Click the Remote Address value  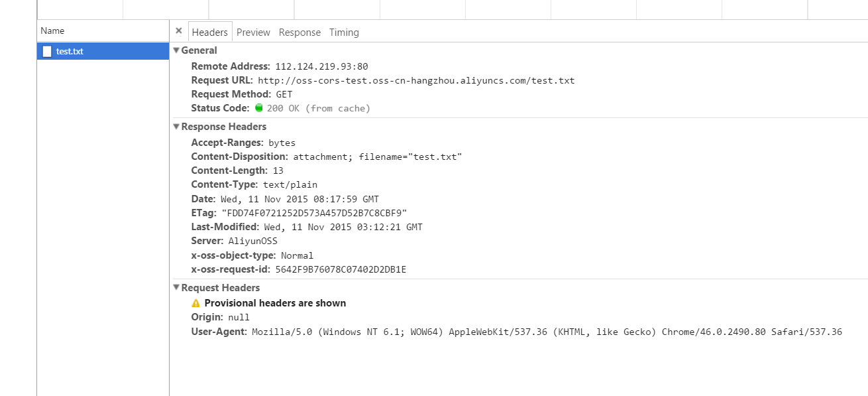[x=321, y=66]
